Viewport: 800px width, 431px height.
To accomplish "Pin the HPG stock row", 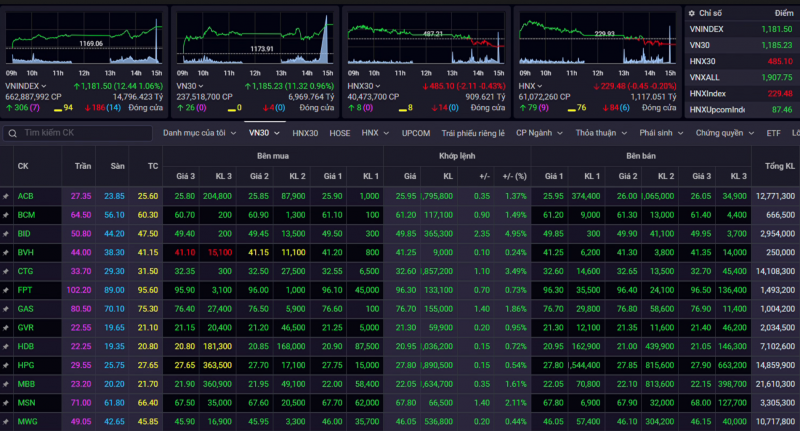I will (6, 366).
